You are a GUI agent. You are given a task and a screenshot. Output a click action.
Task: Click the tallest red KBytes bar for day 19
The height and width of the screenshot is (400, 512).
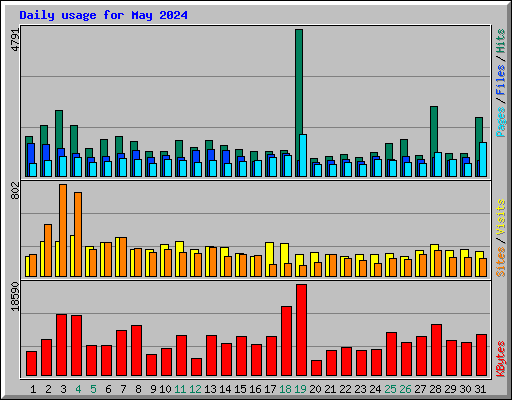301,330
